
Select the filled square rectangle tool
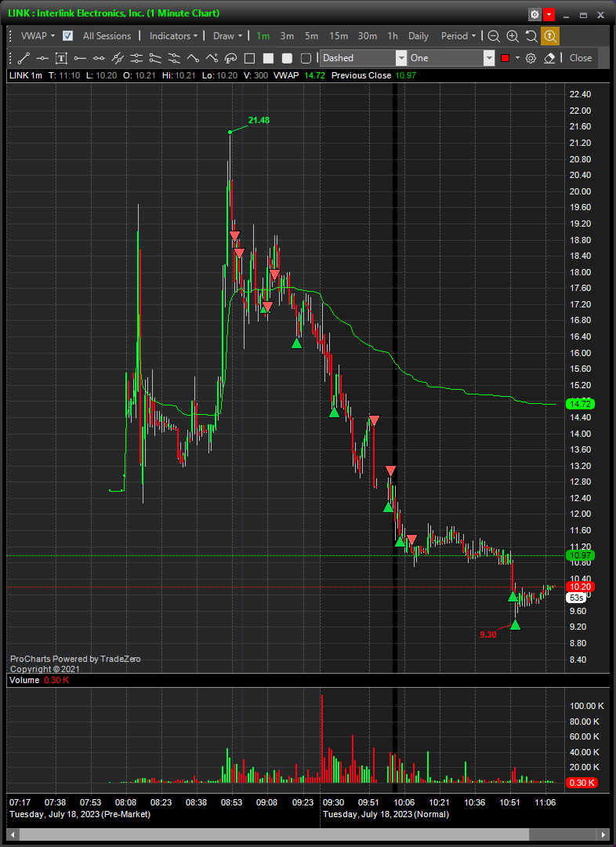click(x=268, y=58)
